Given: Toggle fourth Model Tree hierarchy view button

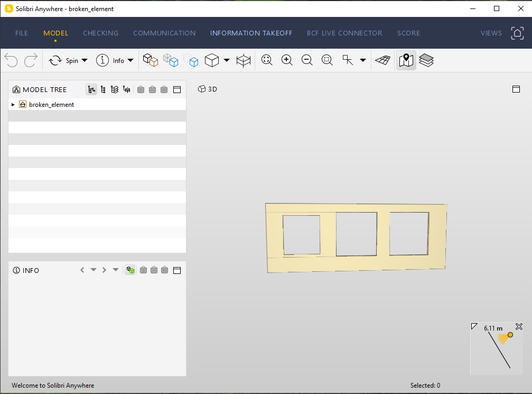Looking at the screenshot, I should click(x=127, y=90).
